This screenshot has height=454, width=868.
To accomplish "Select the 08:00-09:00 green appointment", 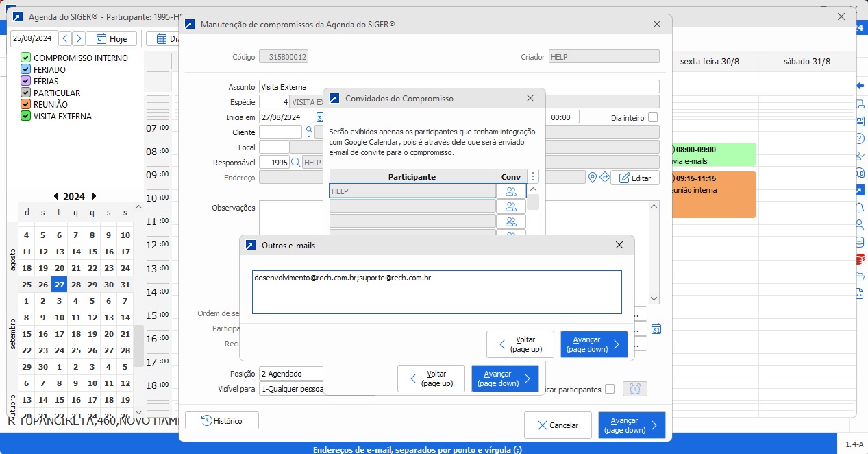I will point(713,155).
